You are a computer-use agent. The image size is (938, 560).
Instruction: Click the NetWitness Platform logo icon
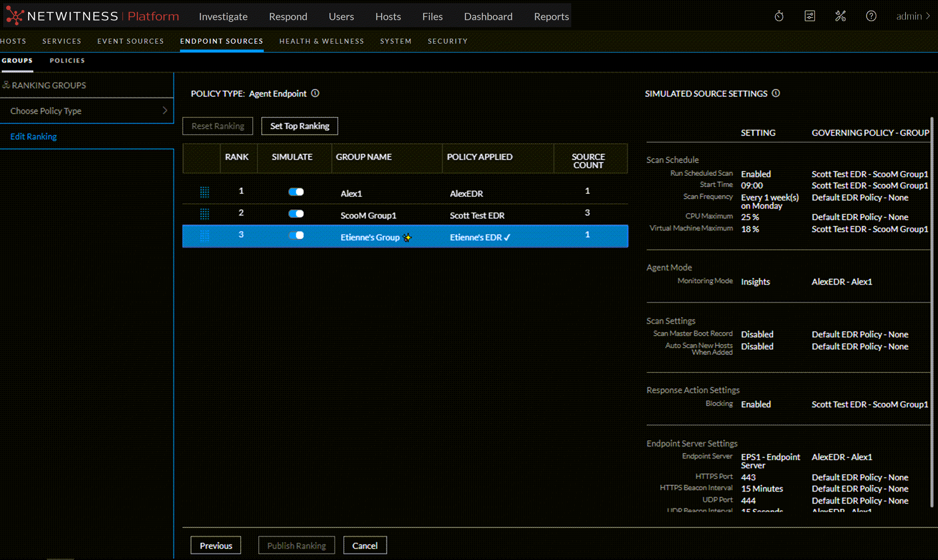click(15, 16)
